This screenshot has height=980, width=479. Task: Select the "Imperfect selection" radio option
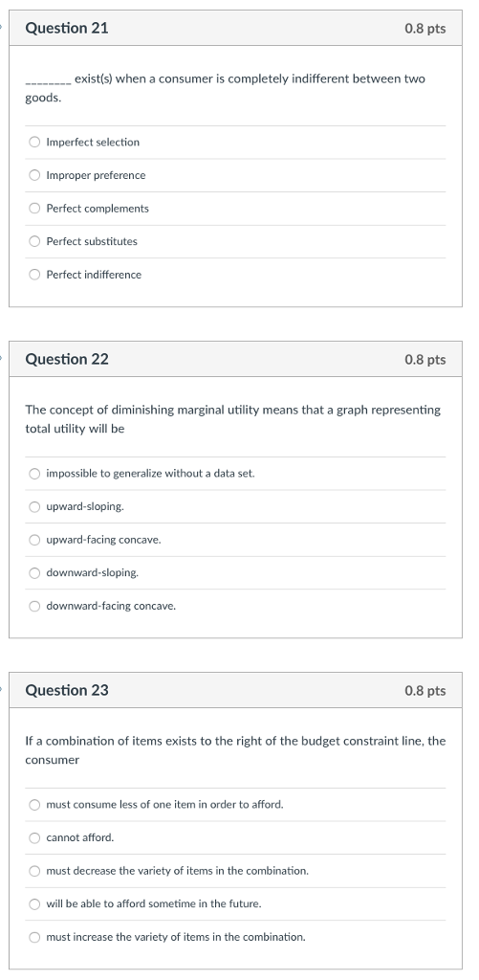(x=35, y=142)
